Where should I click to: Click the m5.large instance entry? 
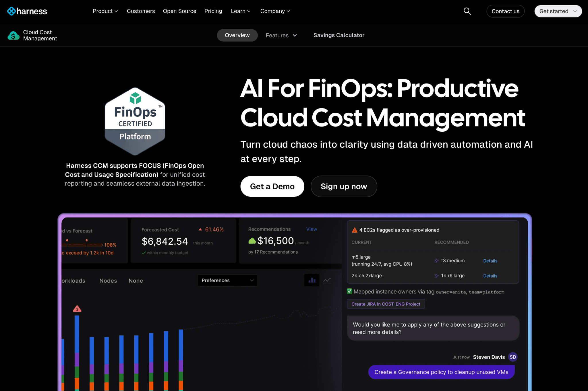[382, 260]
